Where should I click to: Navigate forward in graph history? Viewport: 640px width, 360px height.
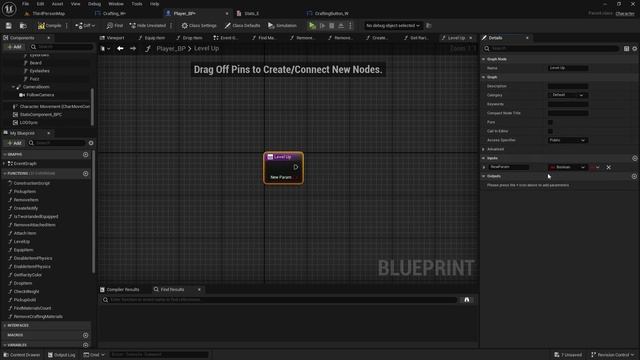[x=133, y=49]
